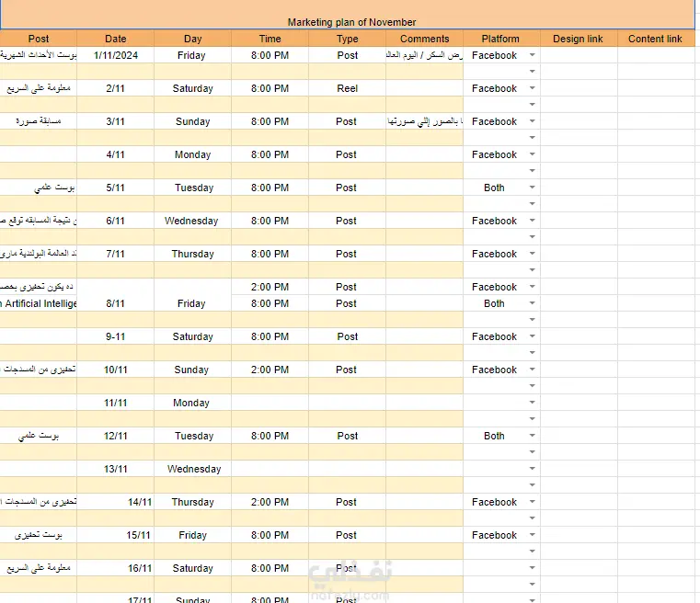The height and width of the screenshot is (603, 700).
Task: Open Platform dropdown arrow in 2:00 PM row above 8/11
Action: tap(533, 287)
